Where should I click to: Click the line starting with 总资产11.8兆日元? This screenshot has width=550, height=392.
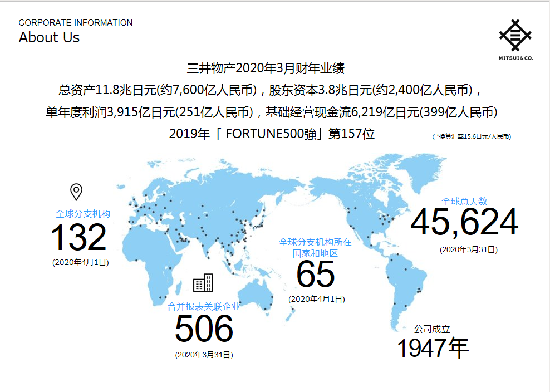click(x=269, y=91)
